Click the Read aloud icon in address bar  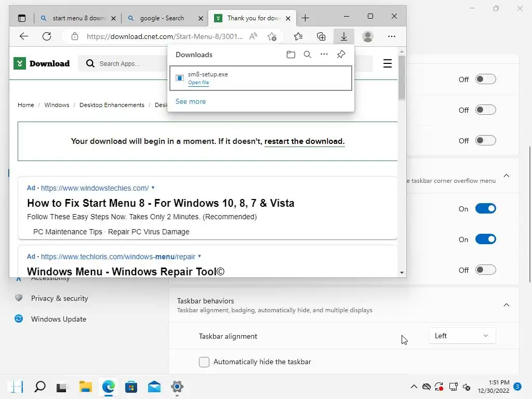tap(253, 36)
